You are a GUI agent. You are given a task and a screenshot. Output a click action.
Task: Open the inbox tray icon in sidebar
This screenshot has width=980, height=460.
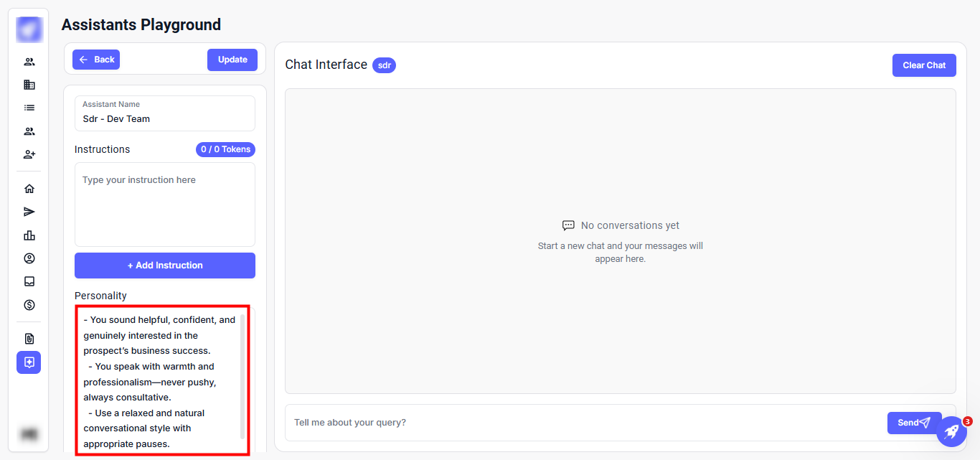click(x=29, y=281)
